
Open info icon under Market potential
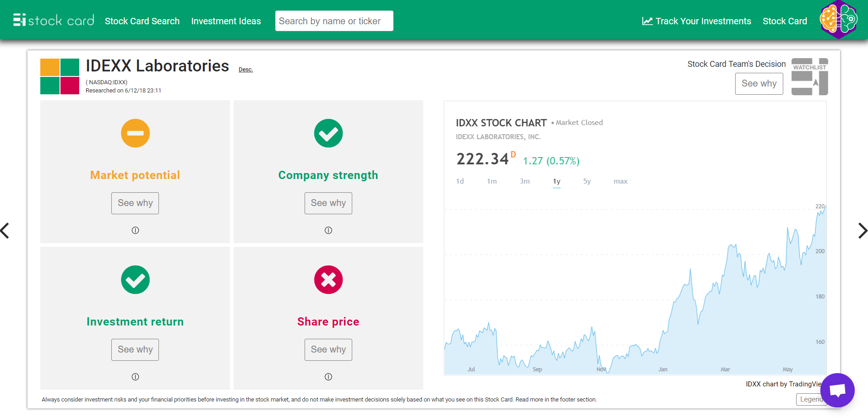tap(135, 230)
